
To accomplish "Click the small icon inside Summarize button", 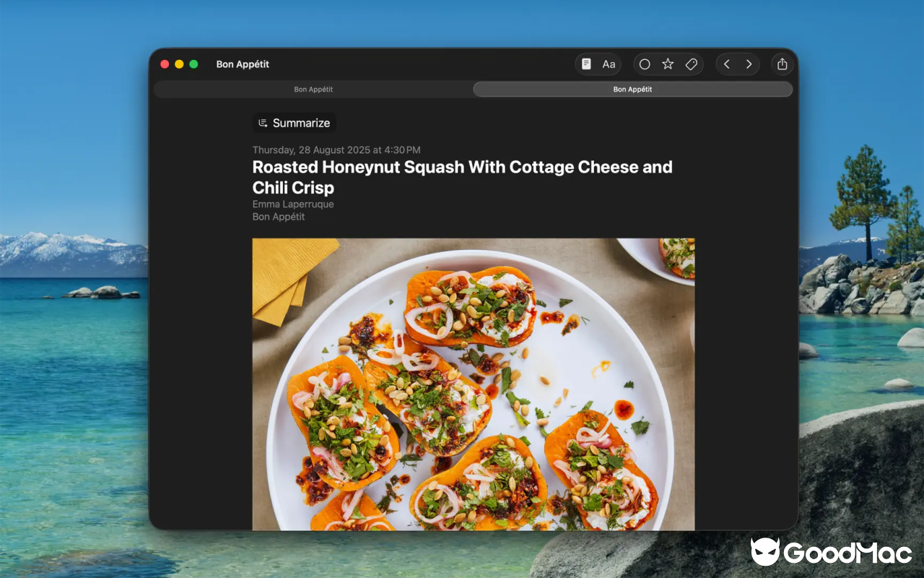I will pyautogui.click(x=263, y=123).
